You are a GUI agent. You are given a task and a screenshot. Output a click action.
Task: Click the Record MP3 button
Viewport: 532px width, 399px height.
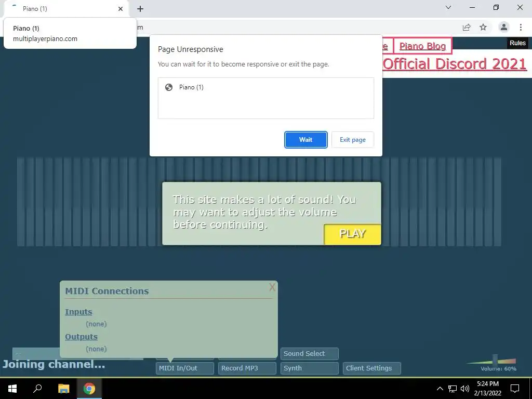point(247,368)
